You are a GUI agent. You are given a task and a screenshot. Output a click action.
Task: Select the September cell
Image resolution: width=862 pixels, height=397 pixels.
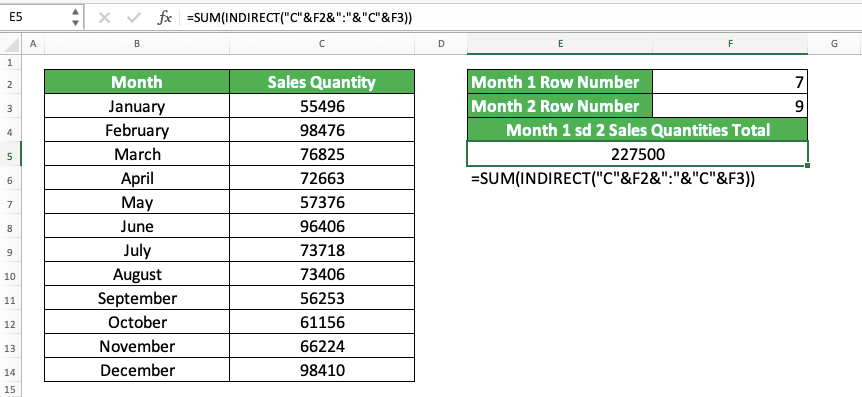(137, 298)
